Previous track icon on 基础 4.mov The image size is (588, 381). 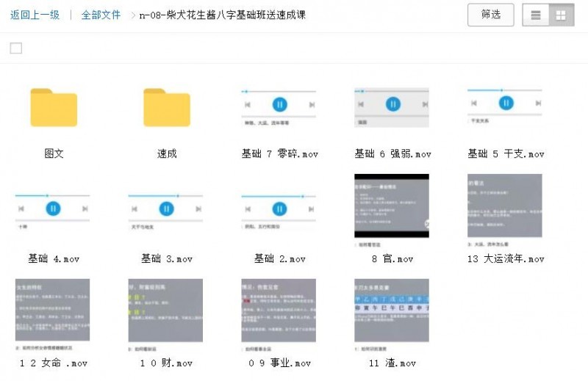(21, 208)
